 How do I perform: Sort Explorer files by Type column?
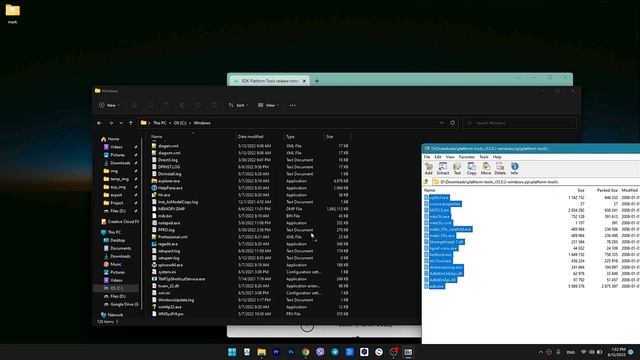coord(290,137)
